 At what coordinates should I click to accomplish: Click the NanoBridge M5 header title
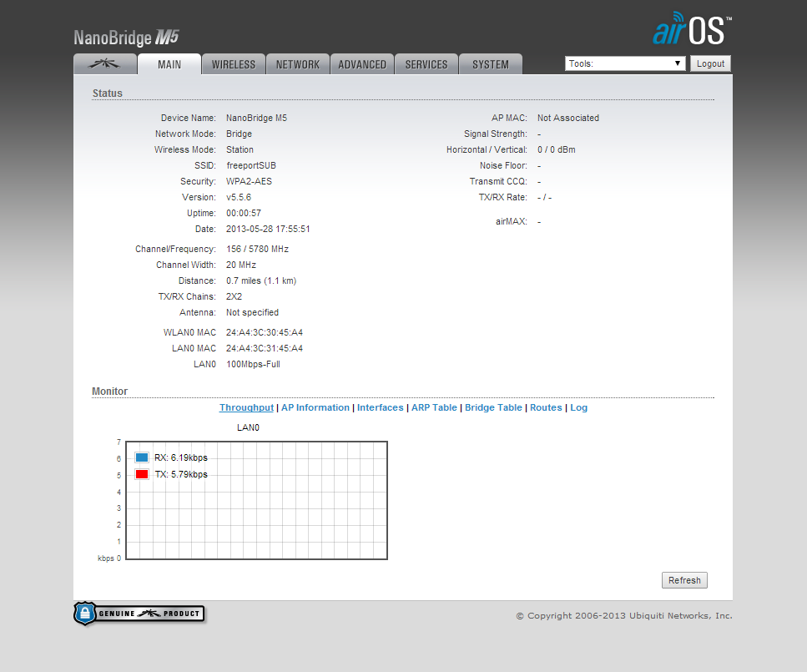pos(126,38)
